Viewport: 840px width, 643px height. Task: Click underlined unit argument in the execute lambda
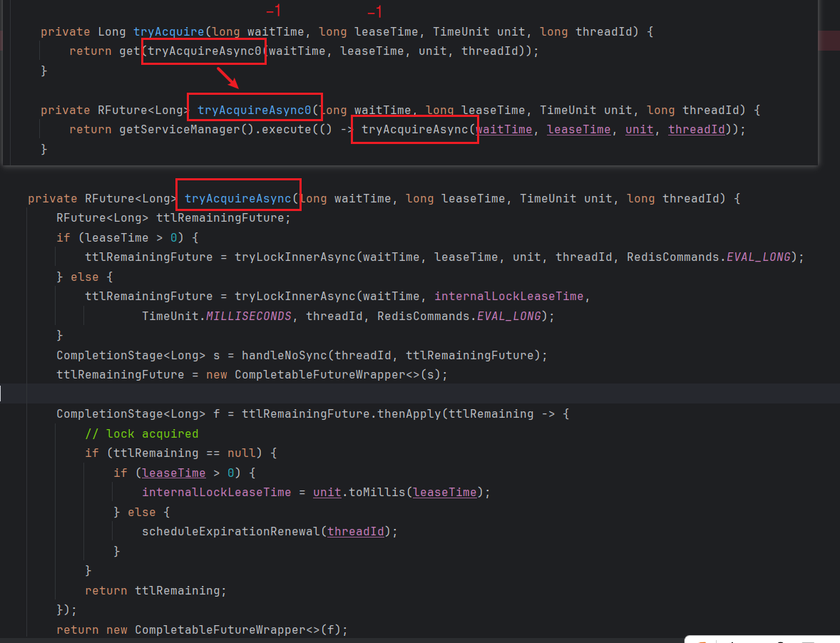pyautogui.click(x=639, y=130)
